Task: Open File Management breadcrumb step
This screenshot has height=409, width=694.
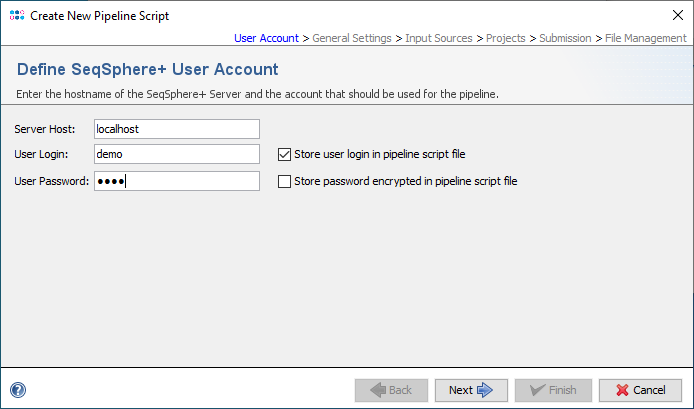Action: [645, 38]
